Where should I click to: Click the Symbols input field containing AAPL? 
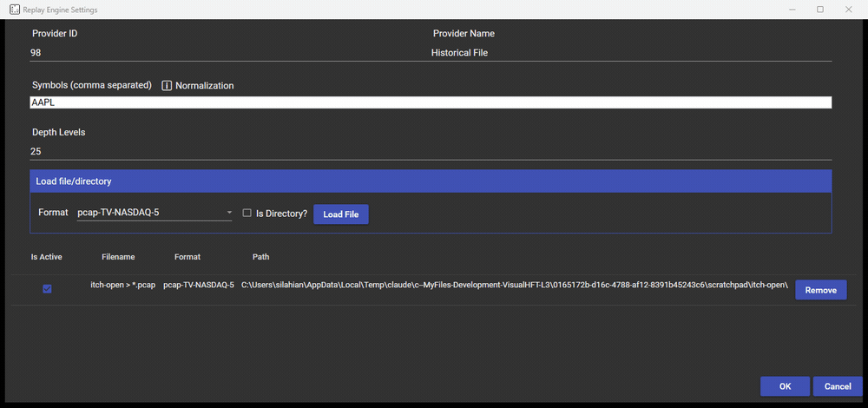431,102
